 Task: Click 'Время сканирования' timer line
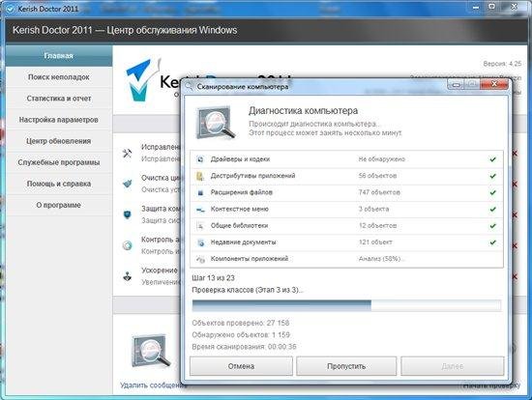click(x=245, y=347)
